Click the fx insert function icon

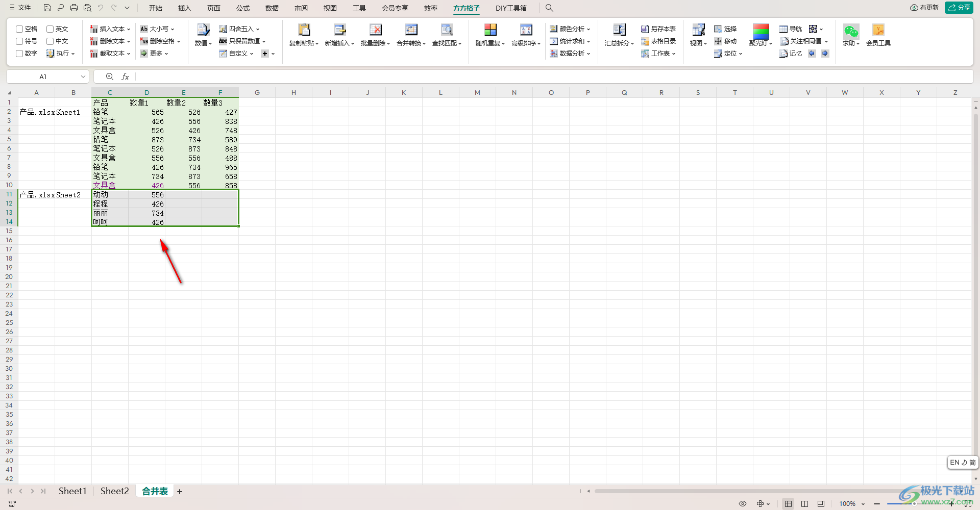pos(125,76)
